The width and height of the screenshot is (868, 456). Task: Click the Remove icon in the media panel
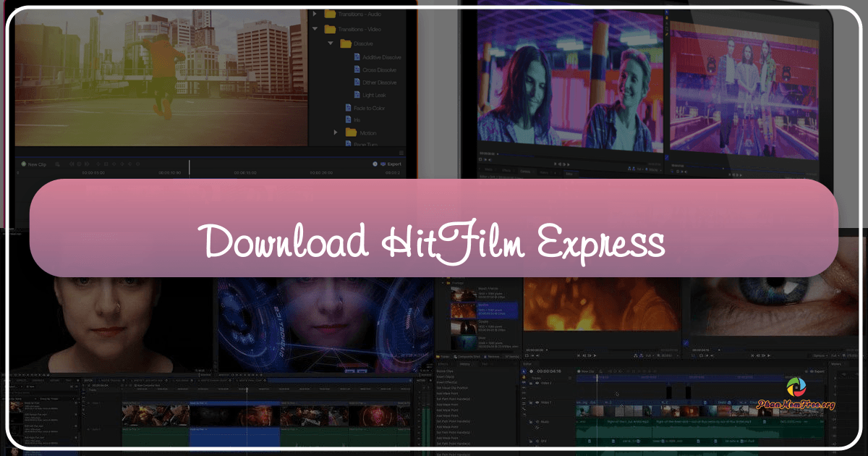pos(485,357)
